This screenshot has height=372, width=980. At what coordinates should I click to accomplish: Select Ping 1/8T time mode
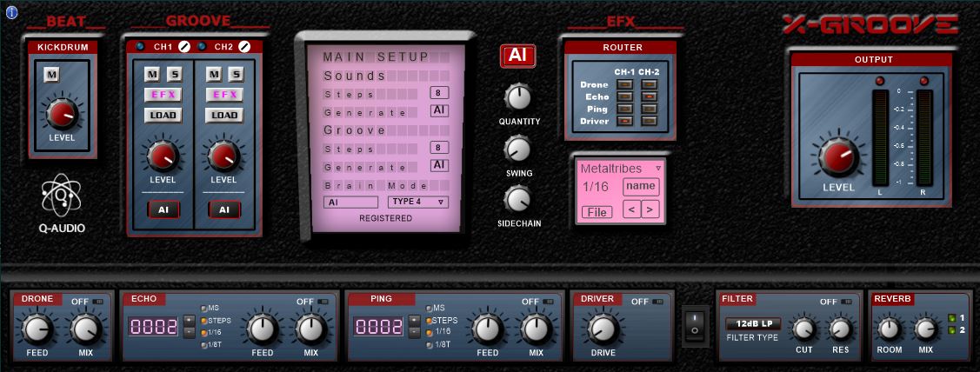coord(429,345)
